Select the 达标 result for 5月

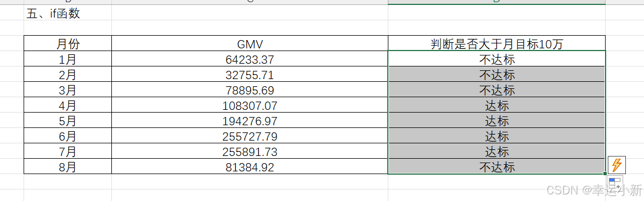[496, 120]
